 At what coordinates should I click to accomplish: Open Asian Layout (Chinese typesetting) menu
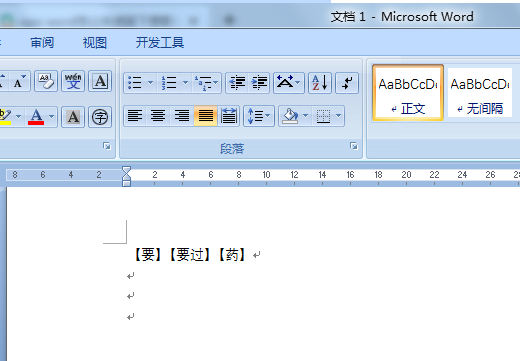(289, 82)
